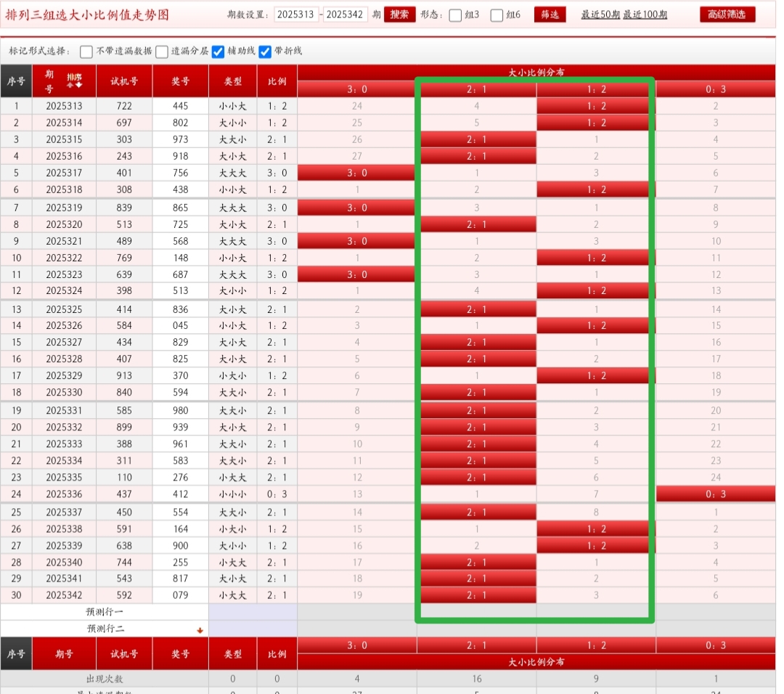
Task: Click the 出现次数 summary row label
Action: (x=105, y=679)
